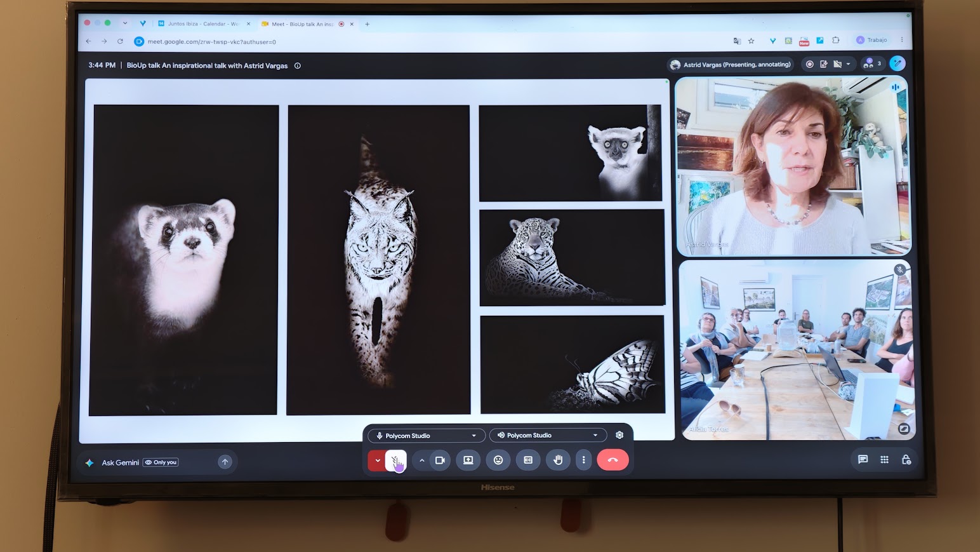Expand the dropdown arrow beside camera-off indicator
980x552 pixels.
click(x=848, y=64)
